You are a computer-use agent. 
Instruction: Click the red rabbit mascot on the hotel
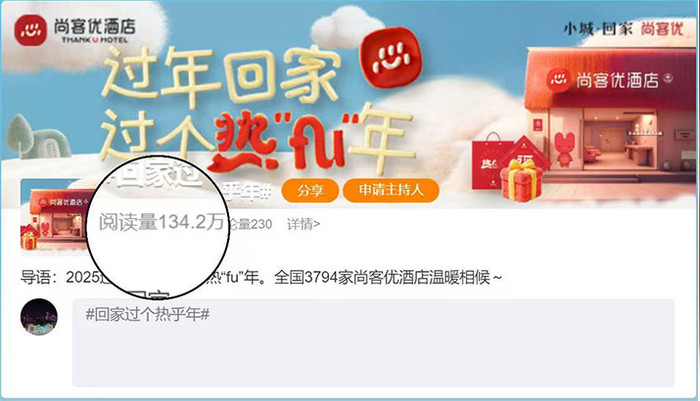[x=564, y=150]
